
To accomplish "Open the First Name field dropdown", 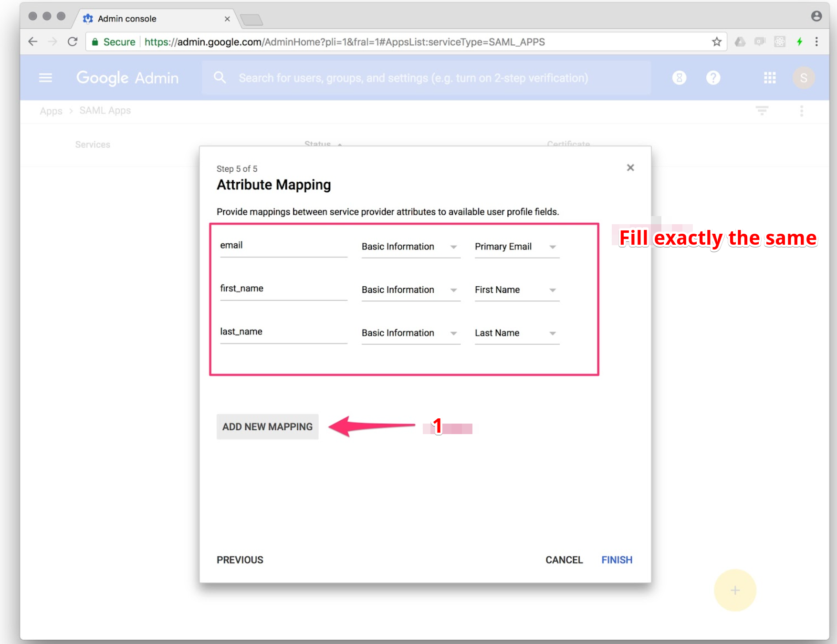I will tap(517, 290).
